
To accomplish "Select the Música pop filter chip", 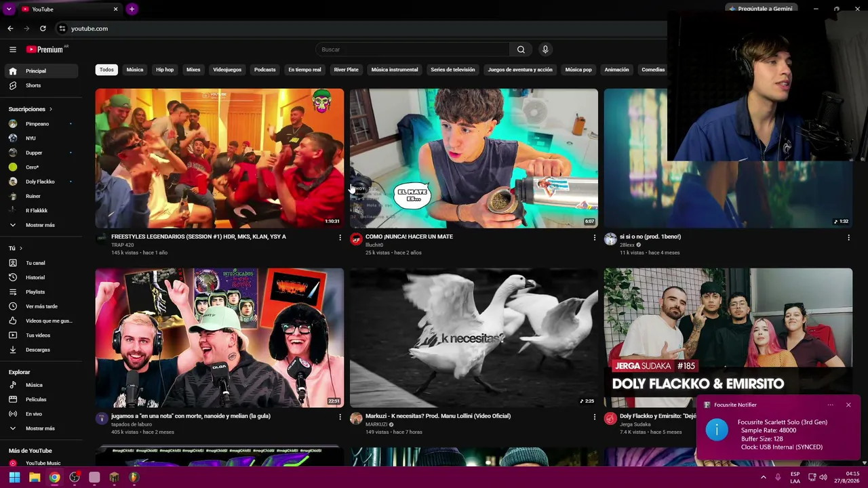I will pyautogui.click(x=578, y=70).
